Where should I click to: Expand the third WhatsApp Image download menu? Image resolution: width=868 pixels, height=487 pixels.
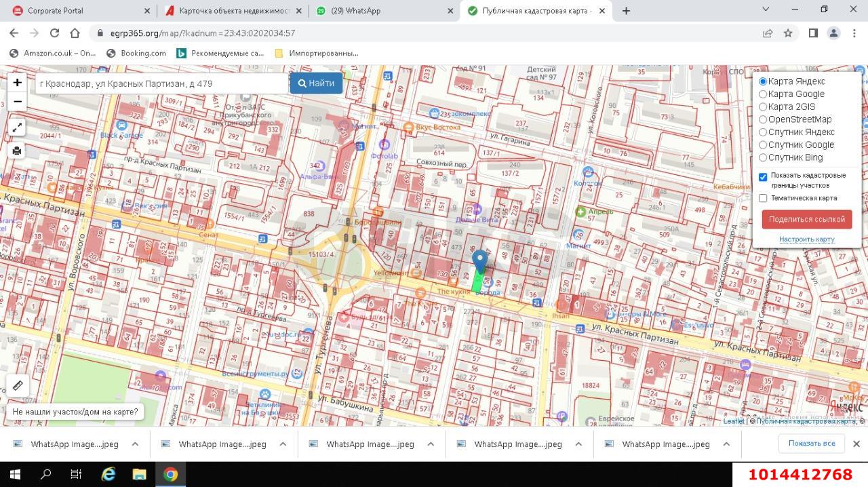431,444
